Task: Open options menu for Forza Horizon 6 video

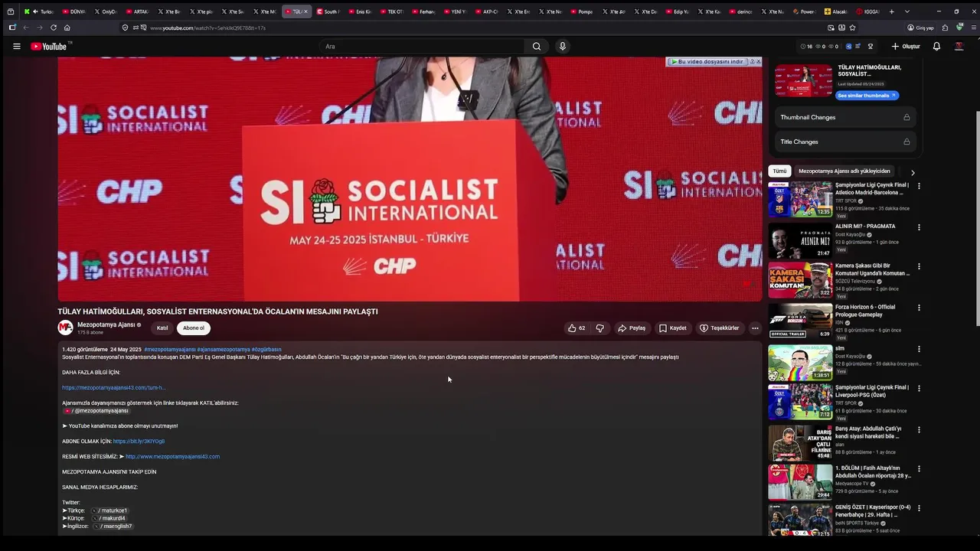Action: [x=920, y=308]
